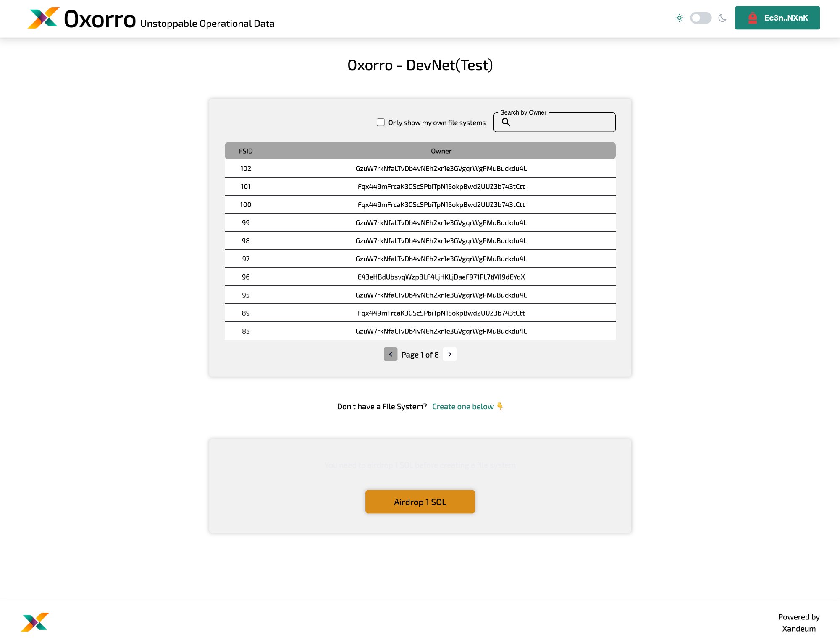840x640 pixels.
Task: Open the Create one below link
Action: [x=463, y=406]
